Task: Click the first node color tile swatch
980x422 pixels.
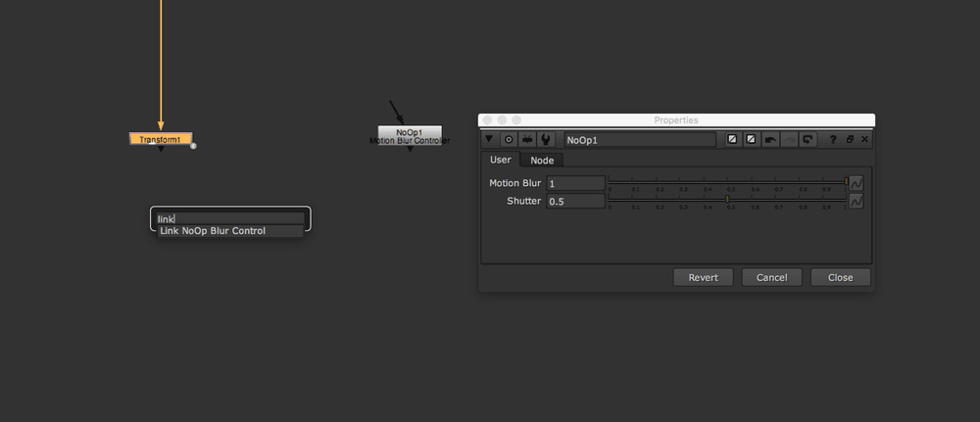Action: 732,140
